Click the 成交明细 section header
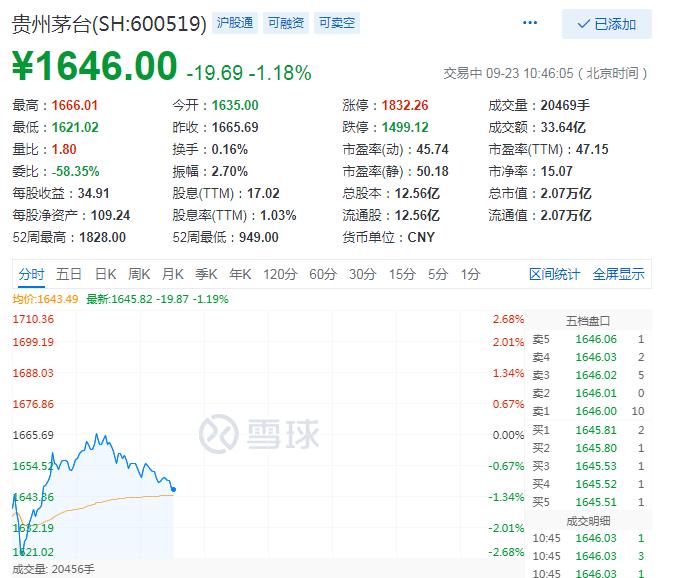This screenshot has height=578, width=678. (588, 521)
